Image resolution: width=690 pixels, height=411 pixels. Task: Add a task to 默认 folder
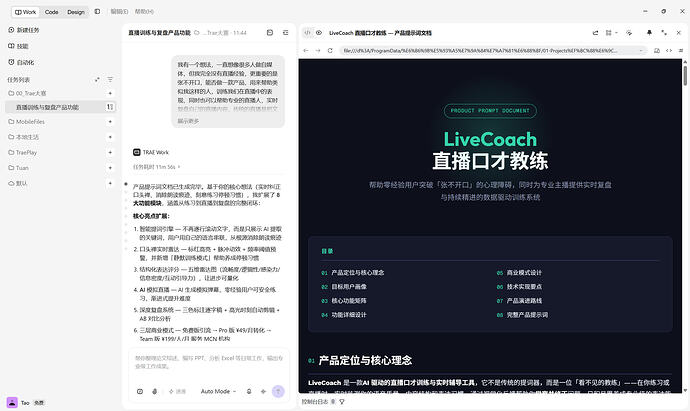click(110, 183)
